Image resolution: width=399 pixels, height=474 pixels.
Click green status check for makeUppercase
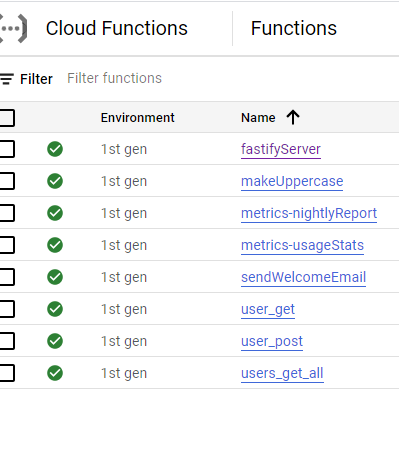point(55,181)
